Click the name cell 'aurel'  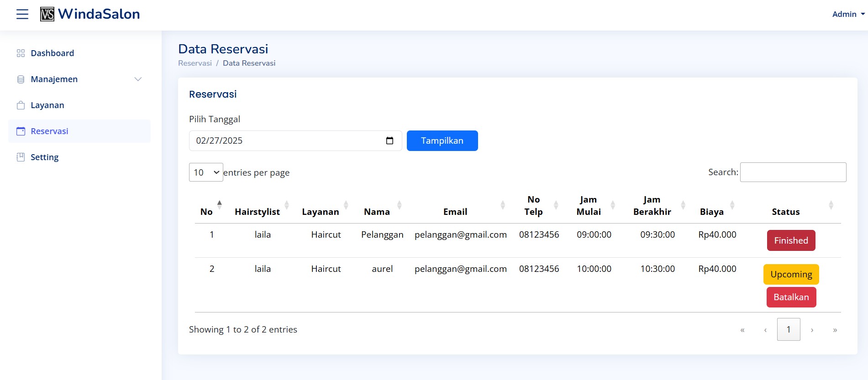click(382, 269)
